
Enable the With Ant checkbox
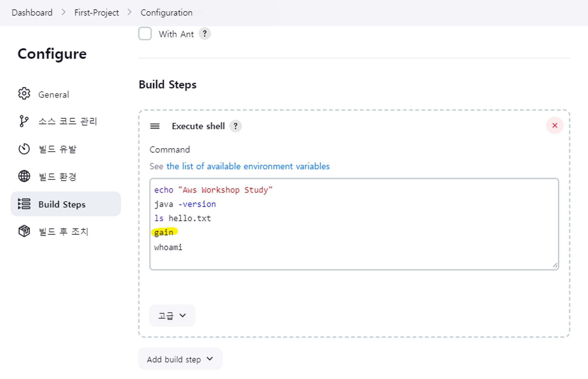tap(145, 34)
